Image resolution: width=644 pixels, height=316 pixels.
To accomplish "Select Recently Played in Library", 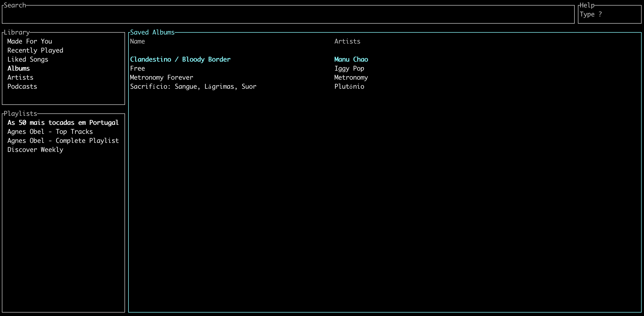I will pos(35,50).
